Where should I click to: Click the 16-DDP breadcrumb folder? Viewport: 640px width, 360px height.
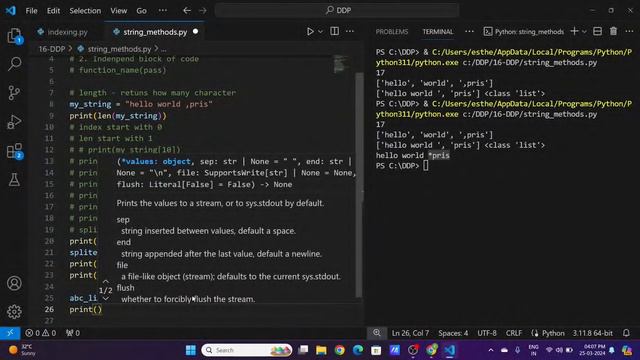pyautogui.click(x=52, y=49)
